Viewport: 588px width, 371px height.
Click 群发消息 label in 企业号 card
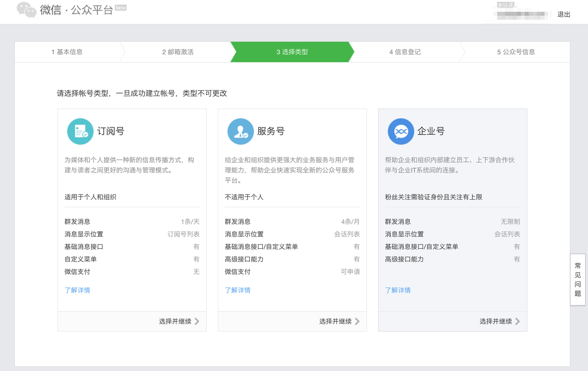(398, 222)
